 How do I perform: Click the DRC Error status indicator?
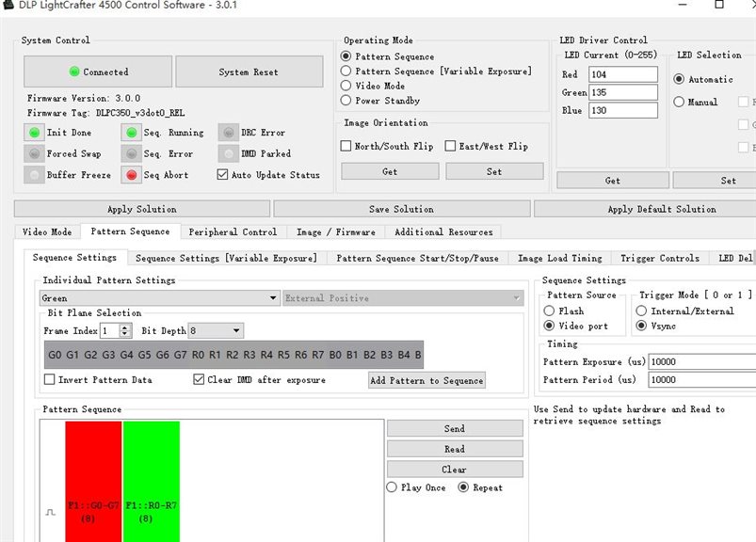[229, 133]
